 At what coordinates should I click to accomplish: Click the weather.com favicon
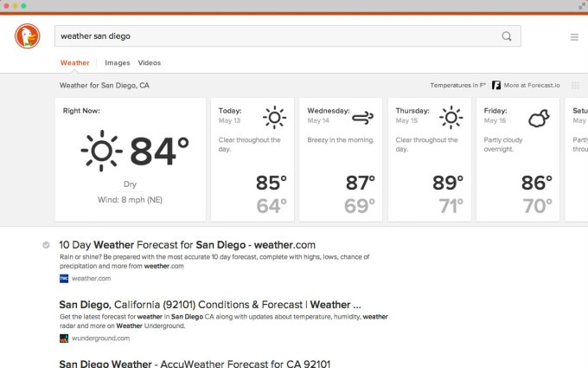click(x=64, y=279)
